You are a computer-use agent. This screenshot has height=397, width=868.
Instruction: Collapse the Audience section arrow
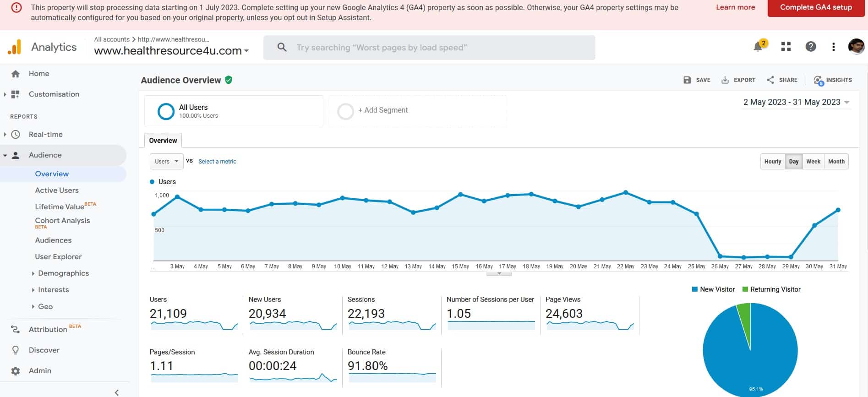tap(5, 156)
